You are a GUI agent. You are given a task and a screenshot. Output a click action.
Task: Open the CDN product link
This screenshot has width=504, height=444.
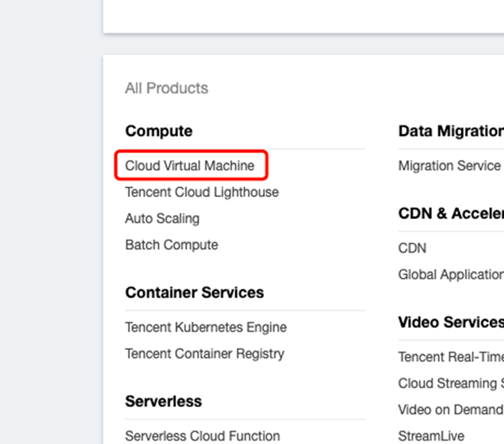413,248
